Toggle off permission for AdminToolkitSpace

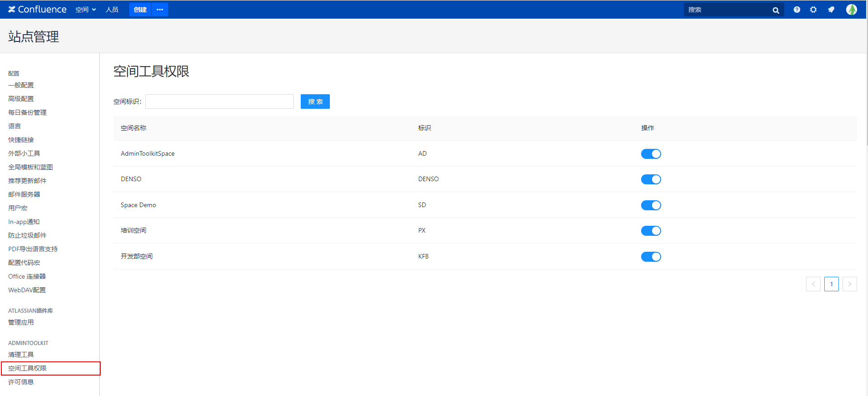click(651, 154)
